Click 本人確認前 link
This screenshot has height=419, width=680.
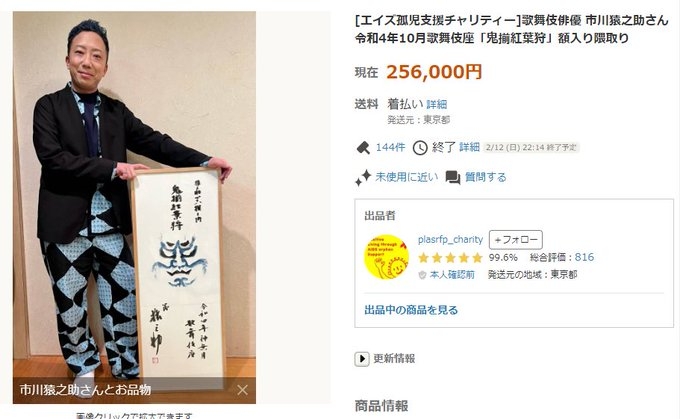coord(452,275)
